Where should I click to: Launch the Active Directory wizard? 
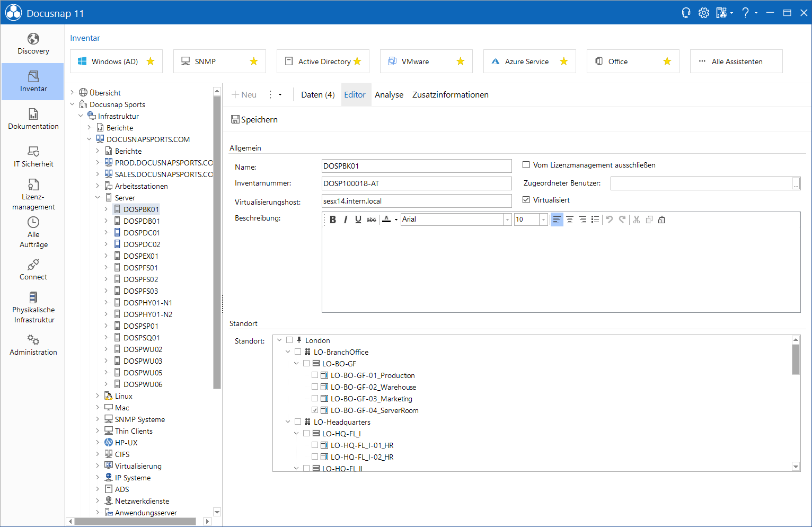(x=323, y=62)
